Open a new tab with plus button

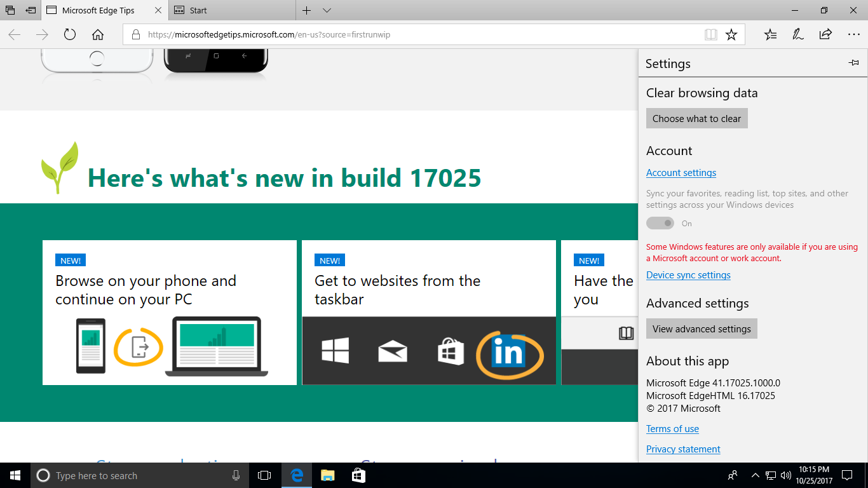307,10
